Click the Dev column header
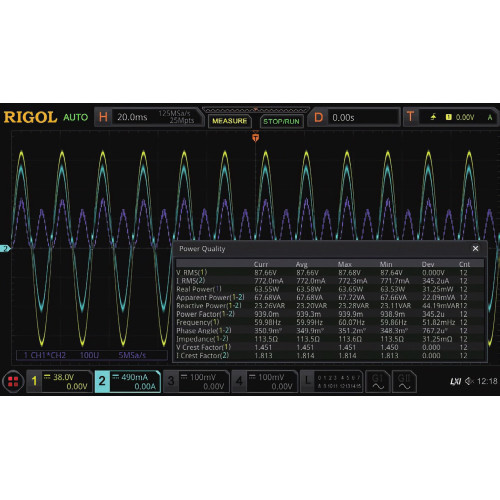Image resolution: width=500 pixels, height=500 pixels. point(428,264)
